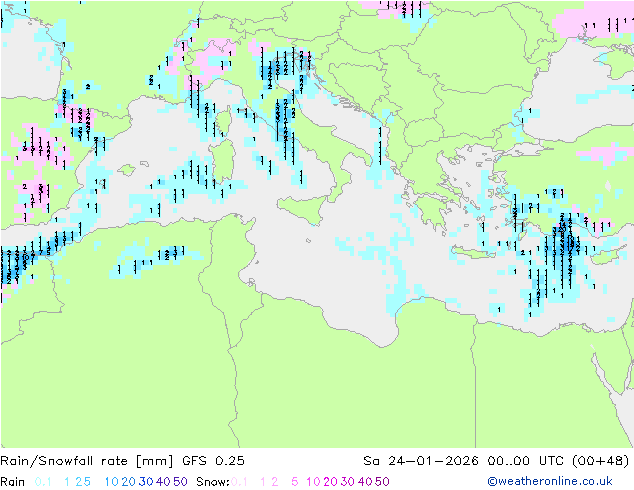Click the 'Snow:' legend label

click(213, 482)
